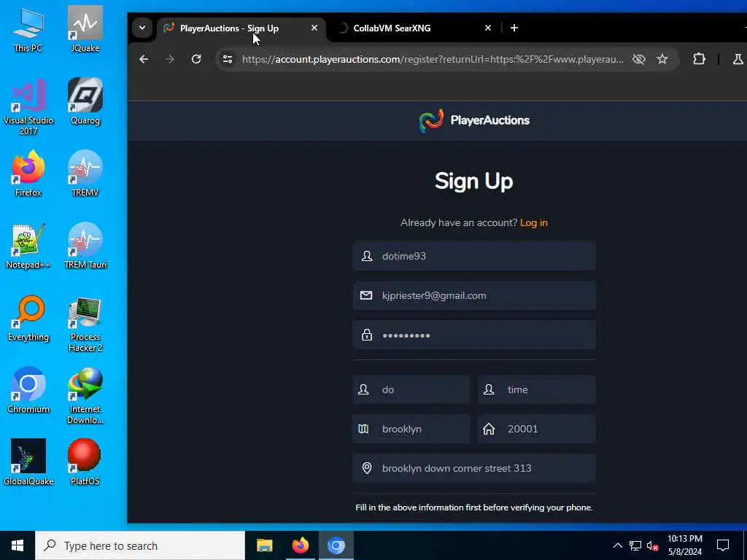Click the last name field 'time'
The height and width of the screenshot is (560, 747).
[x=536, y=389]
